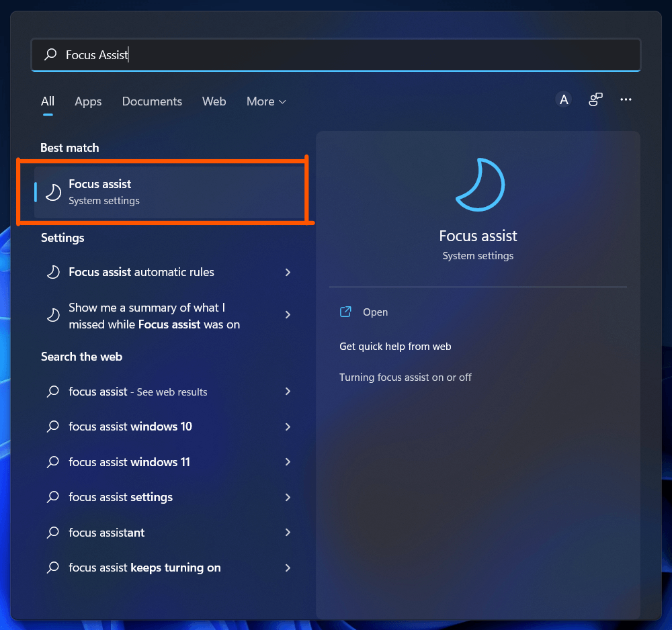
Task: Click the moon icon in Best match result
Action: click(x=53, y=192)
